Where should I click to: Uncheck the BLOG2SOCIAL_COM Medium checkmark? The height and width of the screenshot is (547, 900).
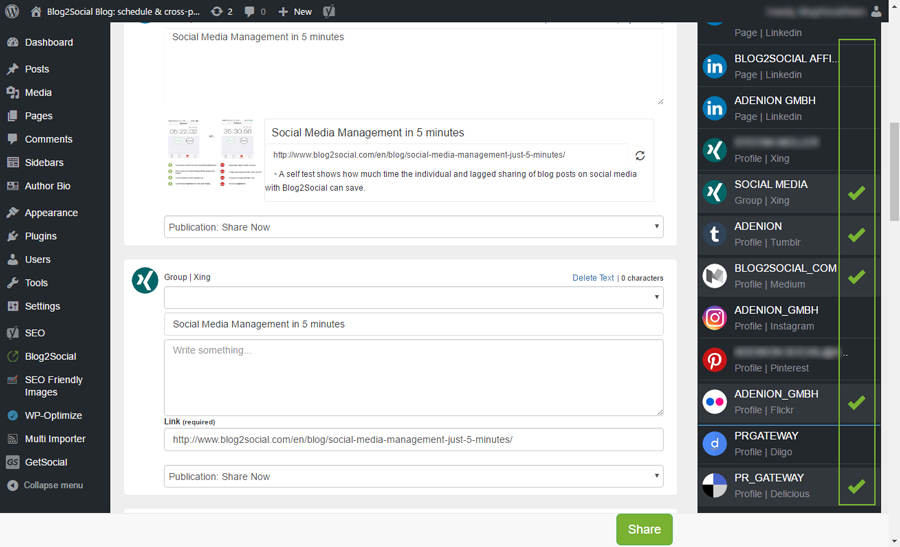[x=856, y=277]
